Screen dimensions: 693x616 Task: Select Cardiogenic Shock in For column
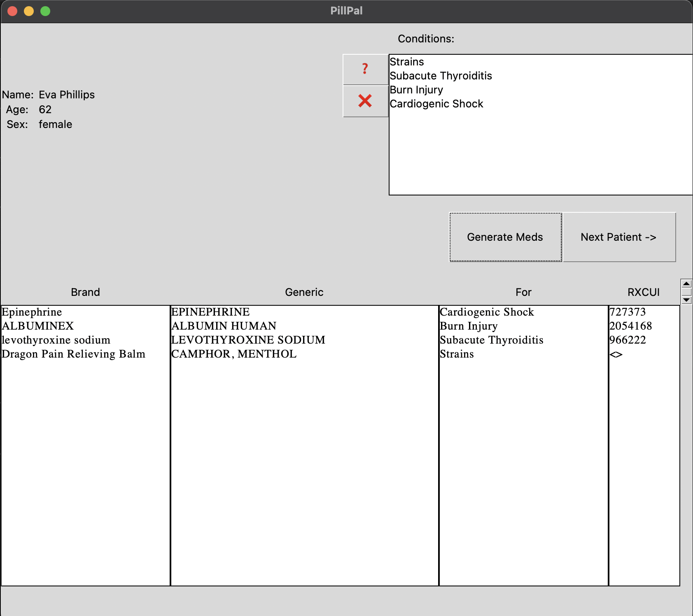pos(487,312)
